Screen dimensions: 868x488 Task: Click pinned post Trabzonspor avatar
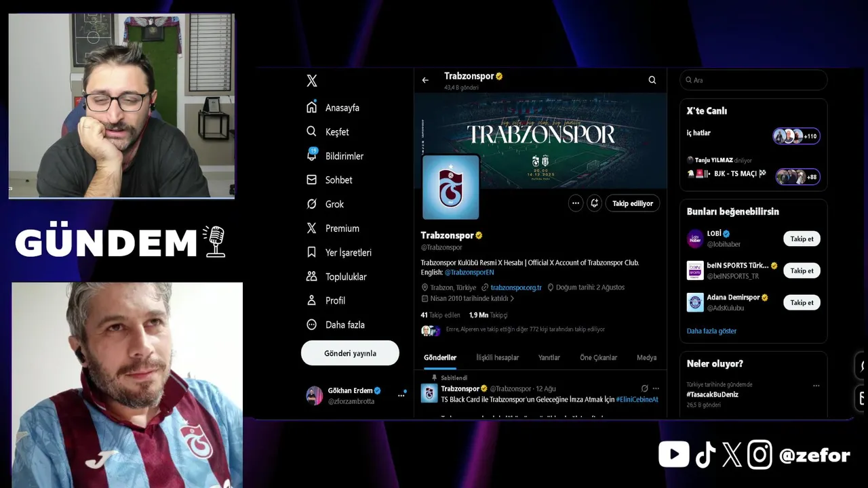point(429,393)
